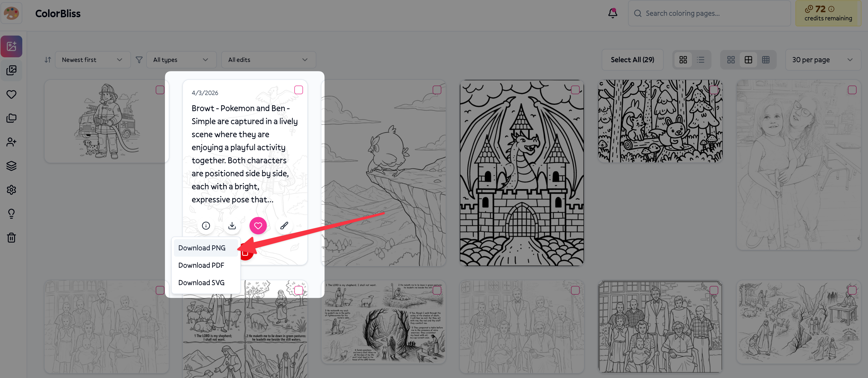Open the Newest first sort dropdown
The width and height of the screenshot is (868, 378).
click(x=92, y=59)
